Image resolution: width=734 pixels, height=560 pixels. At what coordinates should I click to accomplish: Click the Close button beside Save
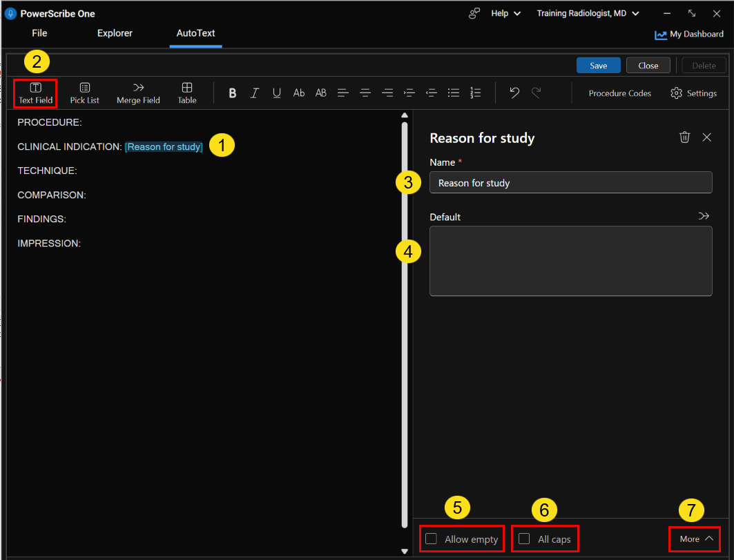click(x=648, y=66)
